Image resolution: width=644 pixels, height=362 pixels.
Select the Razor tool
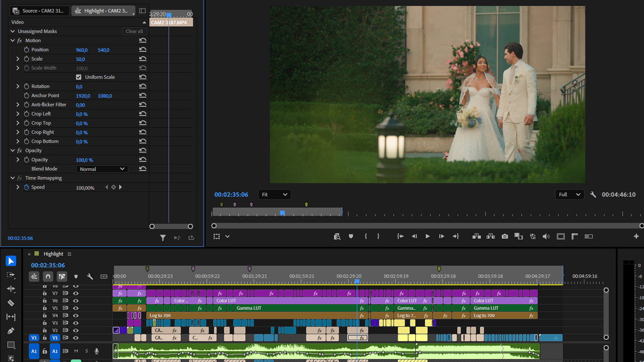[11, 303]
